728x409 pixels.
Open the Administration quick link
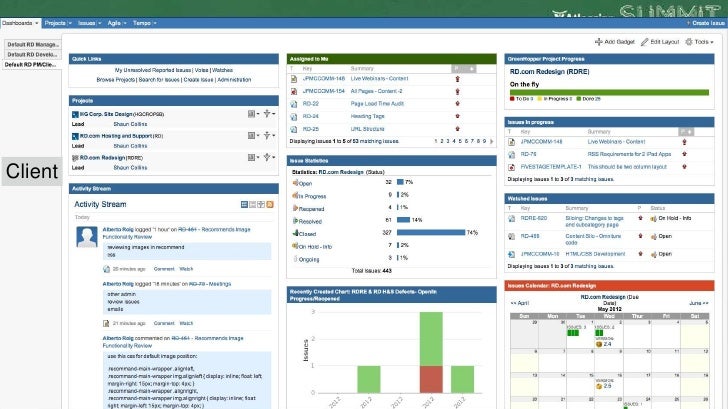point(234,80)
